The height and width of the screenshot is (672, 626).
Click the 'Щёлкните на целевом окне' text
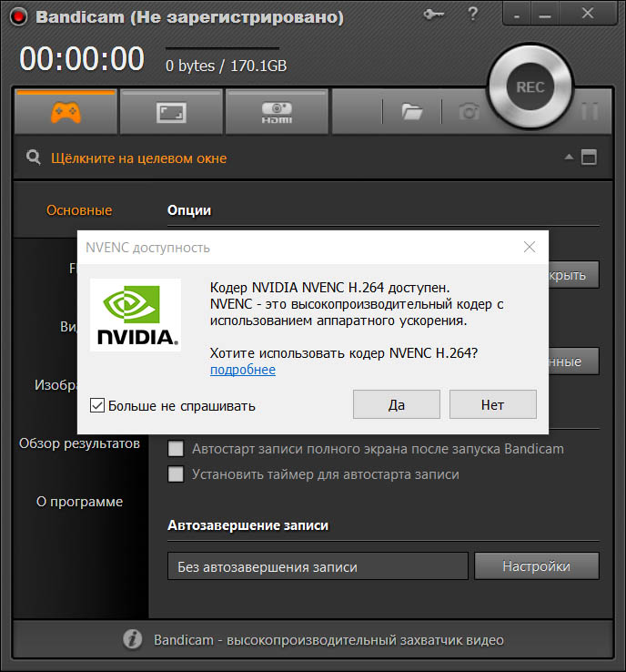tap(138, 158)
